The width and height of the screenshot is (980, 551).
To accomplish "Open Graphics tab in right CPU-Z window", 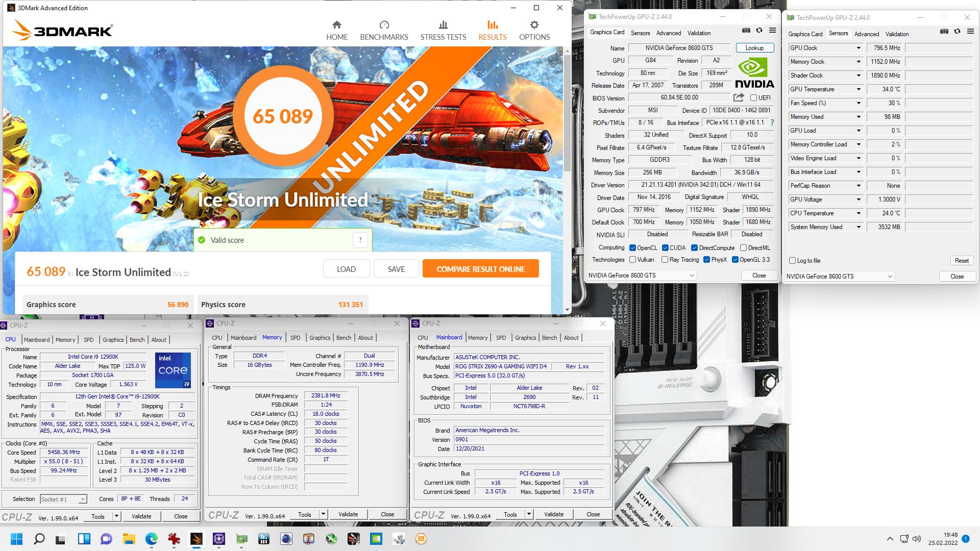I will point(526,338).
